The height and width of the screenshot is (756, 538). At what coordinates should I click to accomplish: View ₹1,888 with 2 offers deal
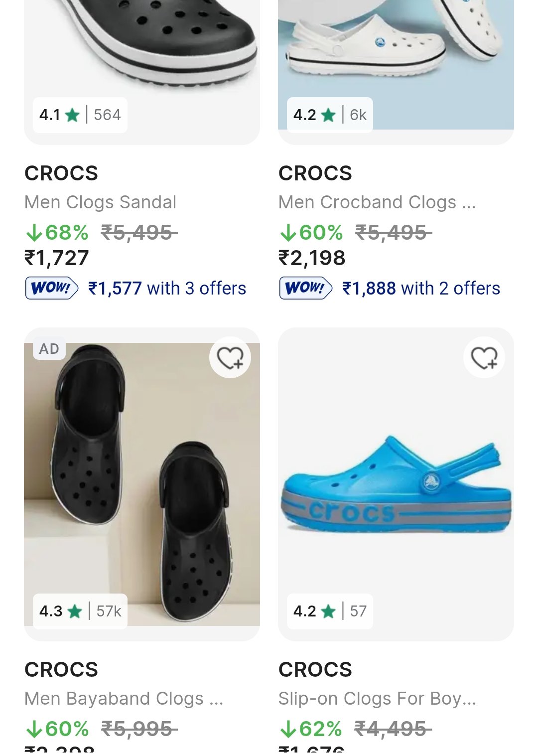click(421, 289)
